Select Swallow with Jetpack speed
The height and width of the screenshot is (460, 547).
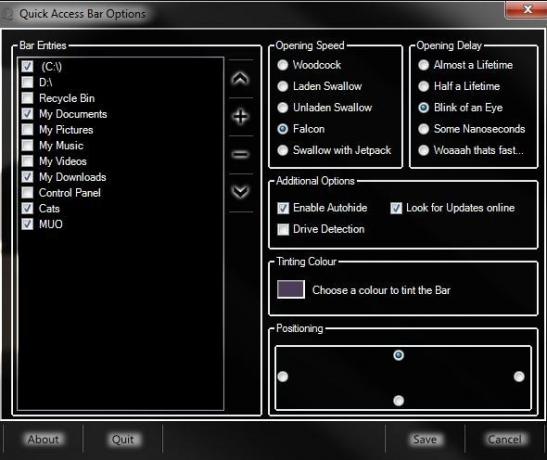point(283,150)
